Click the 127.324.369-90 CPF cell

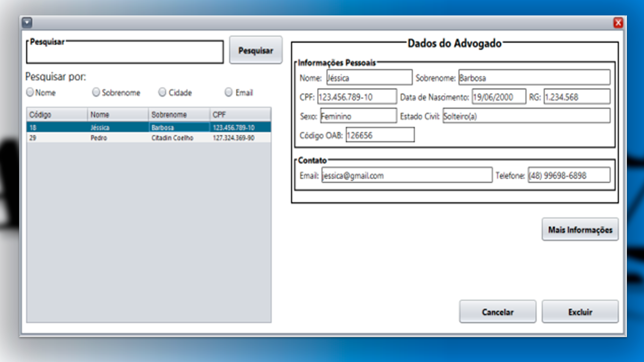point(240,138)
